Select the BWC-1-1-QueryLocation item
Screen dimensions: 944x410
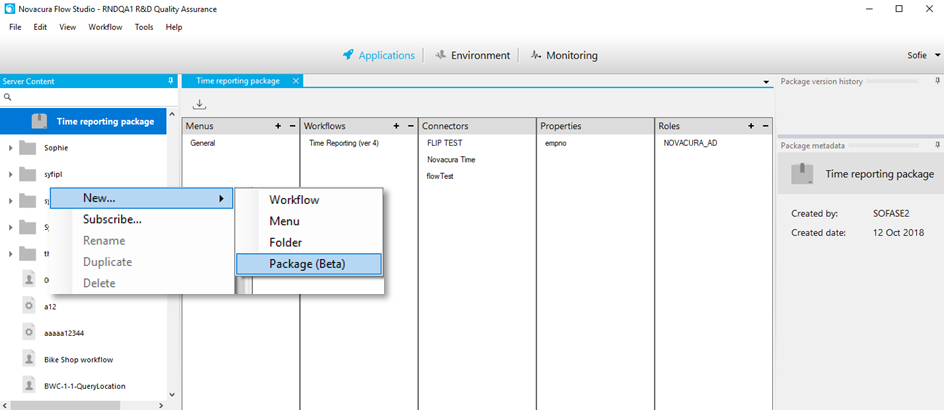(x=84, y=386)
